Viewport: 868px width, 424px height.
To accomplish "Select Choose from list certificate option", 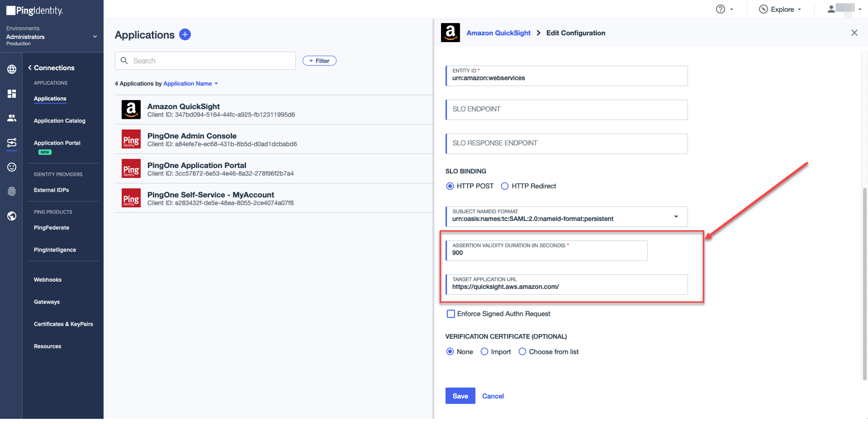I will pos(522,352).
